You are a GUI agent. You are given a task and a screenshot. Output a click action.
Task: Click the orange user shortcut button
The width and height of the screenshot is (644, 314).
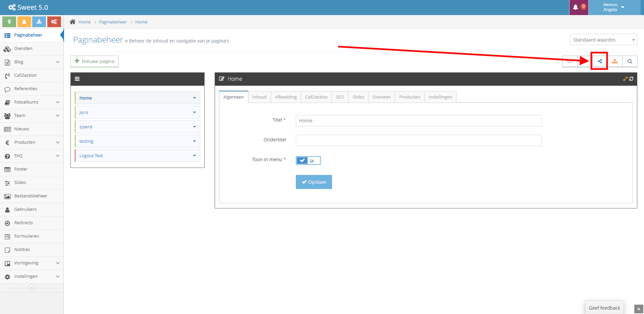pyautogui.click(x=24, y=22)
